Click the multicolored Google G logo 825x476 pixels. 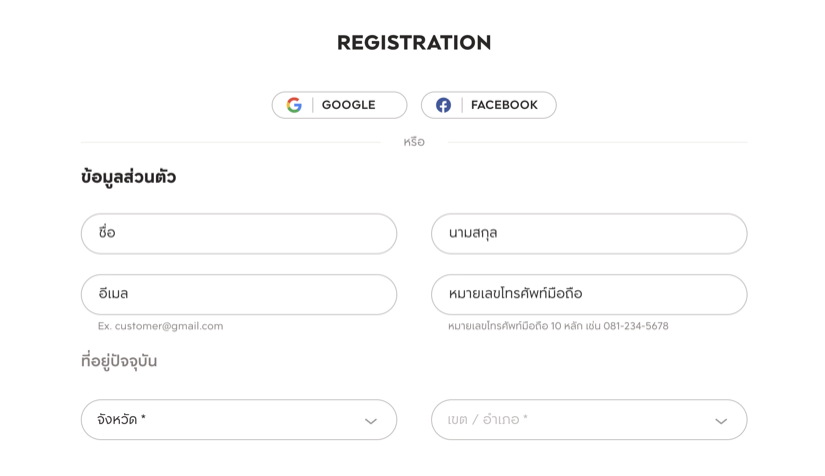294,105
